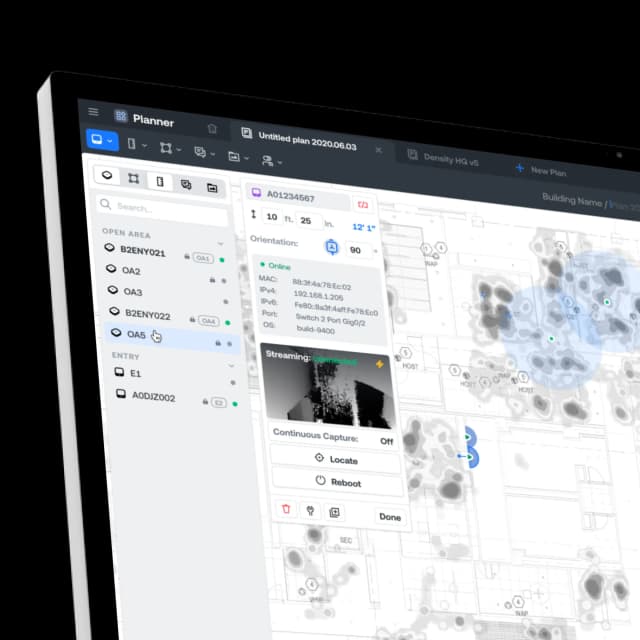Click the height inches field showing 25
Viewport: 640px width, 640px height.
pos(309,221)
